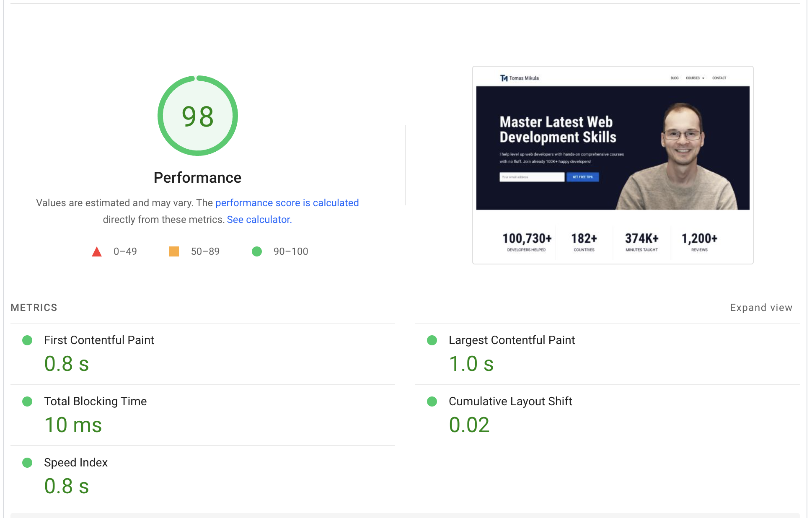Click green dot beside Speed Index

coord(27,463)
